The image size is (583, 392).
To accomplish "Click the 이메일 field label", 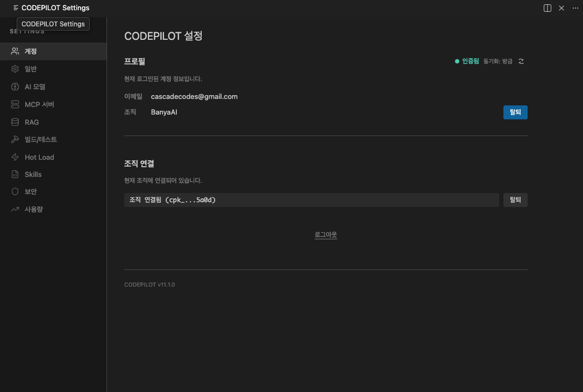I will (x=133, y=97).
